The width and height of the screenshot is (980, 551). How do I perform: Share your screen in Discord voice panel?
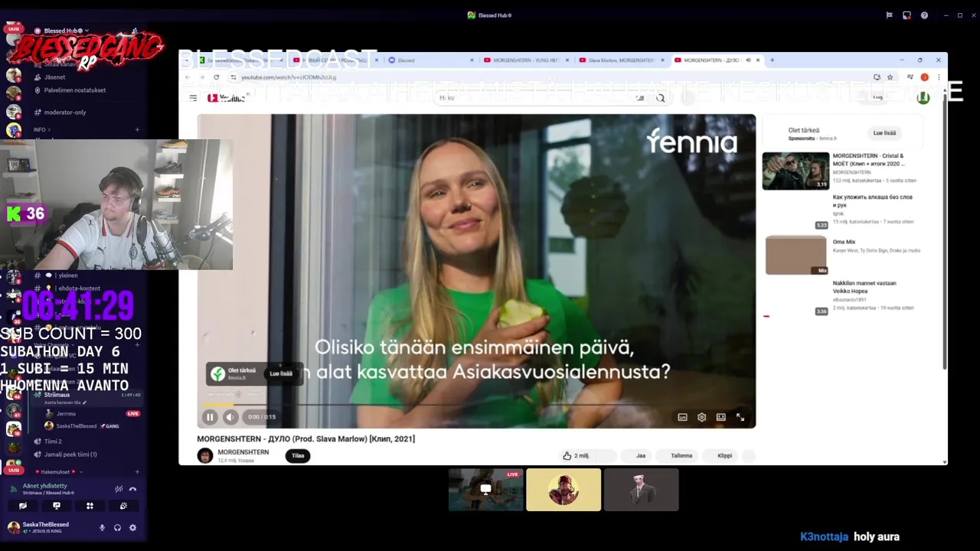click(x=57, y=506)
